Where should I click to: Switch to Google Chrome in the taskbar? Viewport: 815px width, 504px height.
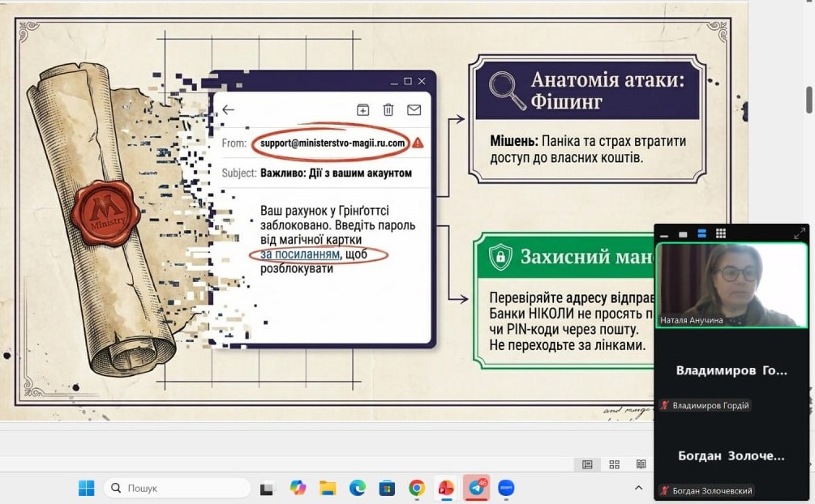pos(417,488)
